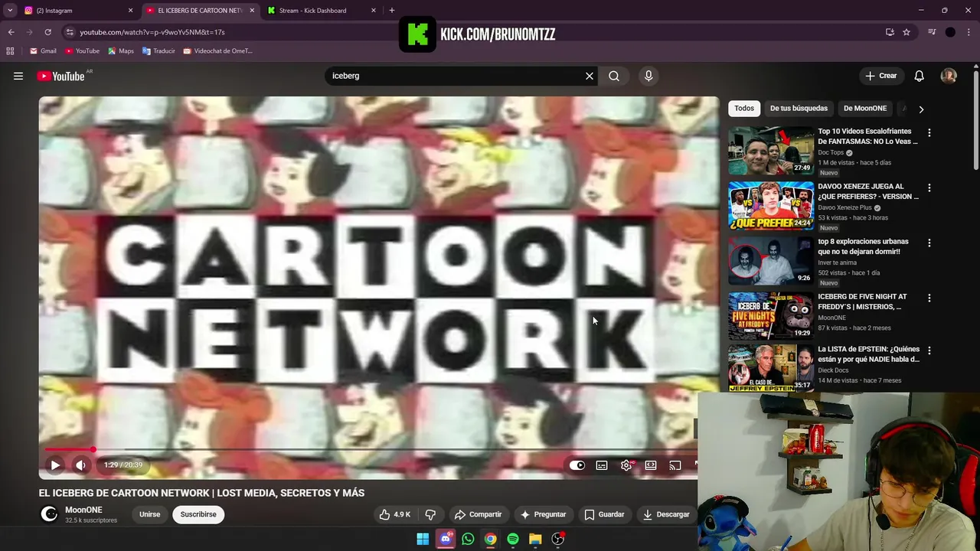Play the paused video
The width and height of the screenshot is (980, 551).
click(55, 465)
